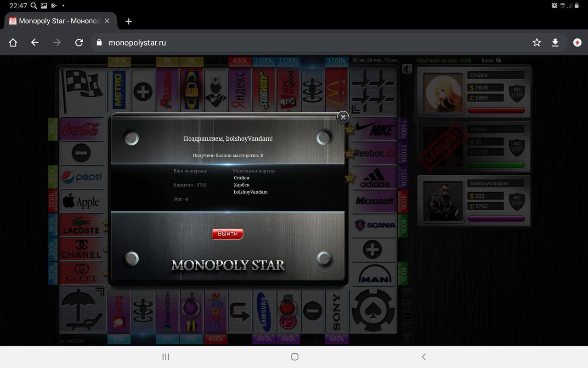Bookmark the page with the star icon
Viewport: 588px width, 368px height.
pos(537,42)
